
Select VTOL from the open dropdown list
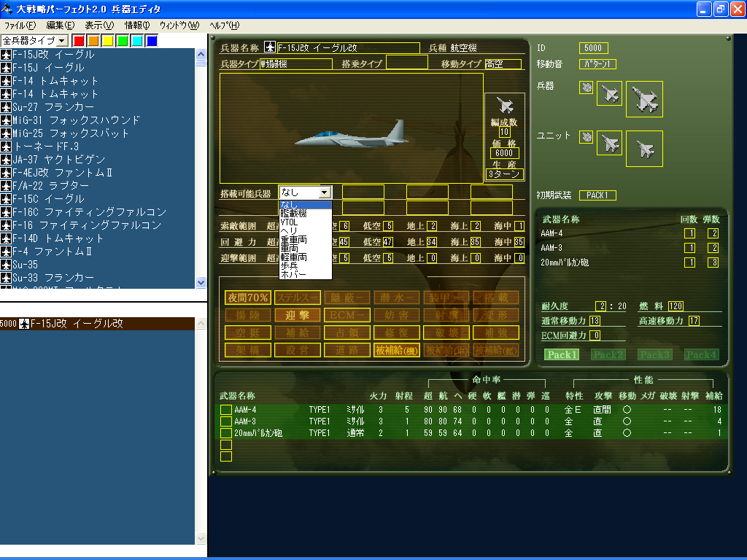[290, 222]
